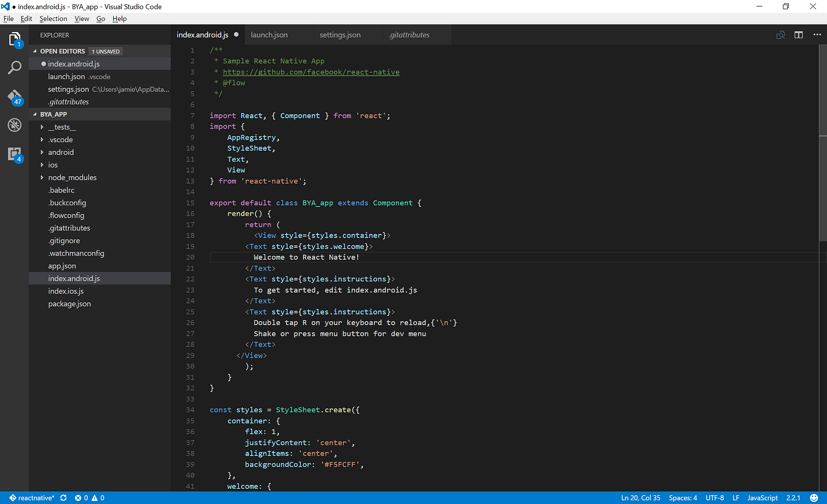
Task: Select .gitattributes in Open Editors list
Action: pyautogui.click(x=100, y=102)
